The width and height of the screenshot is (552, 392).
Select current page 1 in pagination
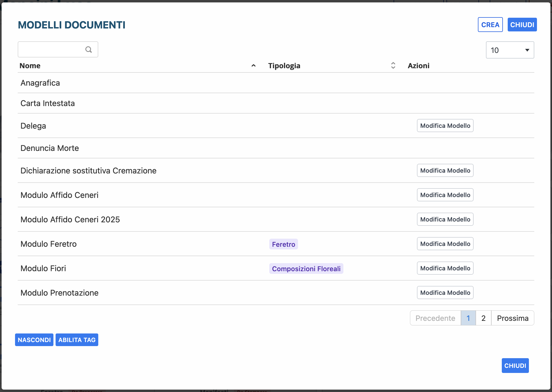pyautogui.click(x=468, y=318)
